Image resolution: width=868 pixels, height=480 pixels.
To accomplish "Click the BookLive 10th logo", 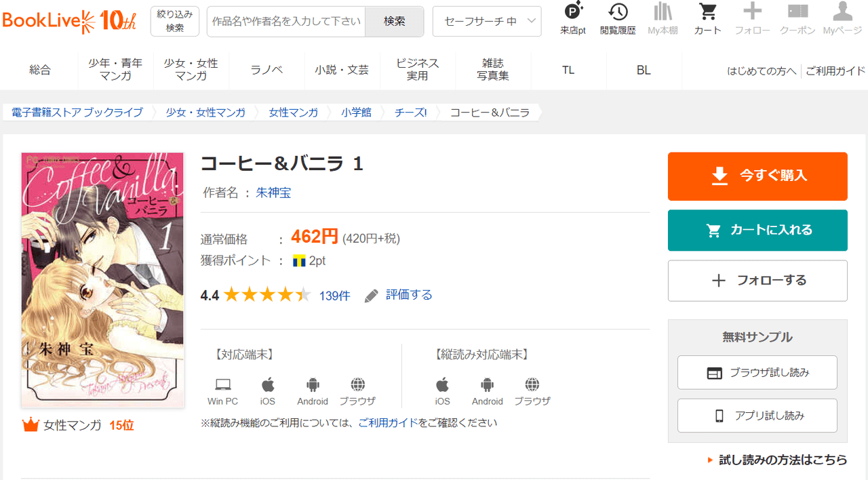I will (x=69, y=21).
